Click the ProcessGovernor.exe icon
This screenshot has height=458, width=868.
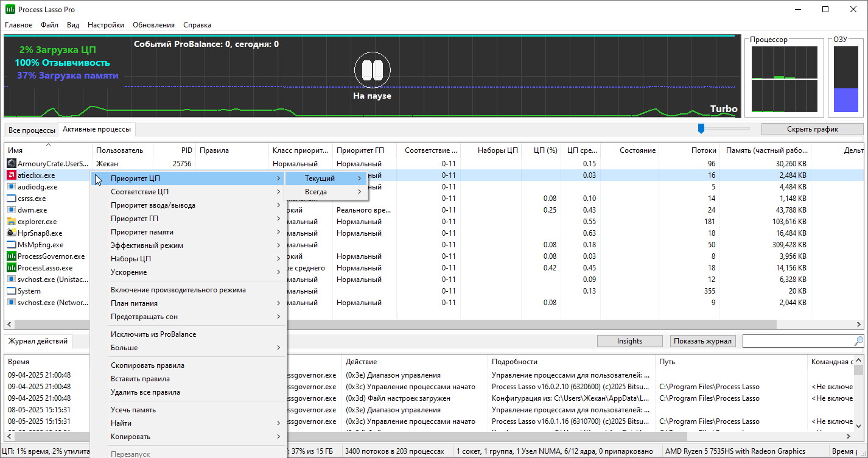point(12,256)
